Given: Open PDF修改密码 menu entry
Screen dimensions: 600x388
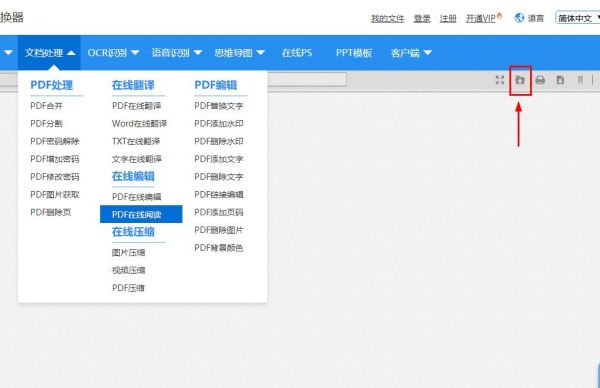Looking at the screenshot, I should (x=55, y=177).
